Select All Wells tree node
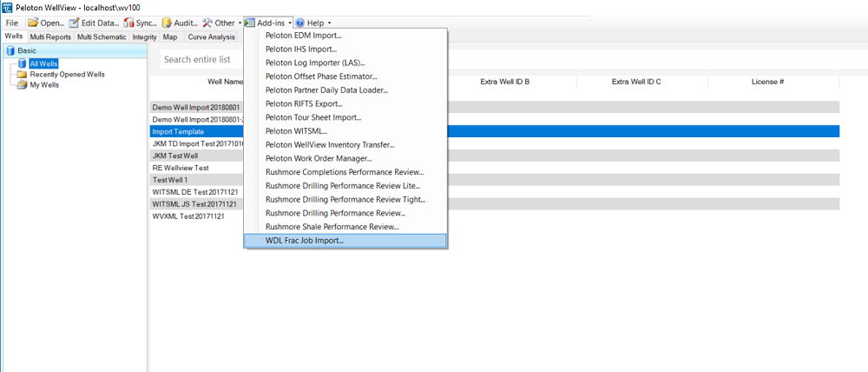Image resolution: width=868 pixels, height=372 pixels. [x=43, y=63]
